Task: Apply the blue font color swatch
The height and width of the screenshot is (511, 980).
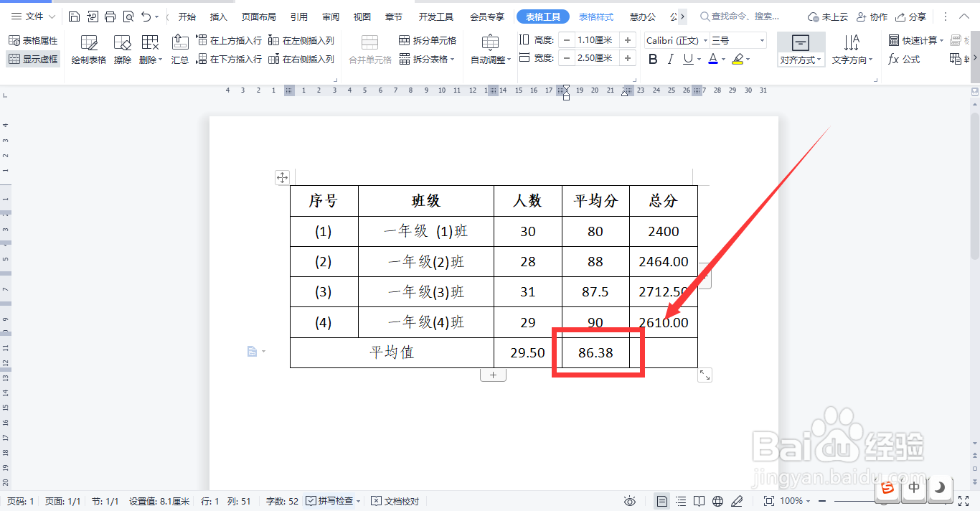Action: click(713, 60)
